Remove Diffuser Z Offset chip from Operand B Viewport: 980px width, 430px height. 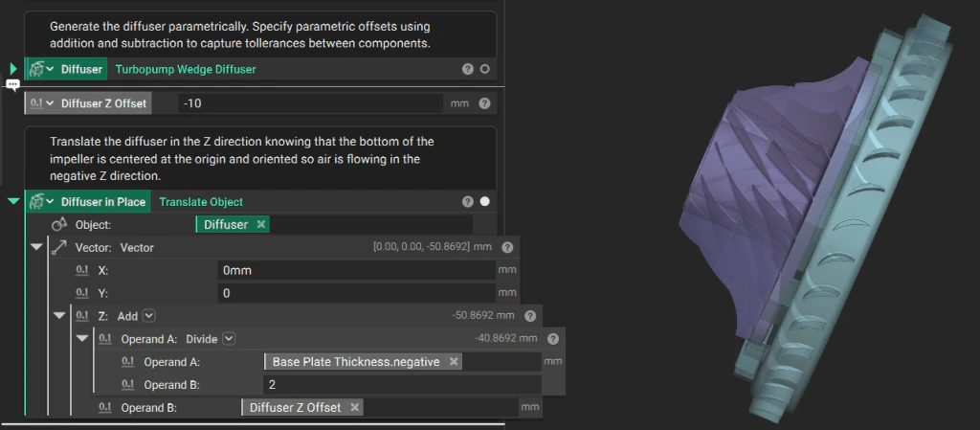(354, 408)
